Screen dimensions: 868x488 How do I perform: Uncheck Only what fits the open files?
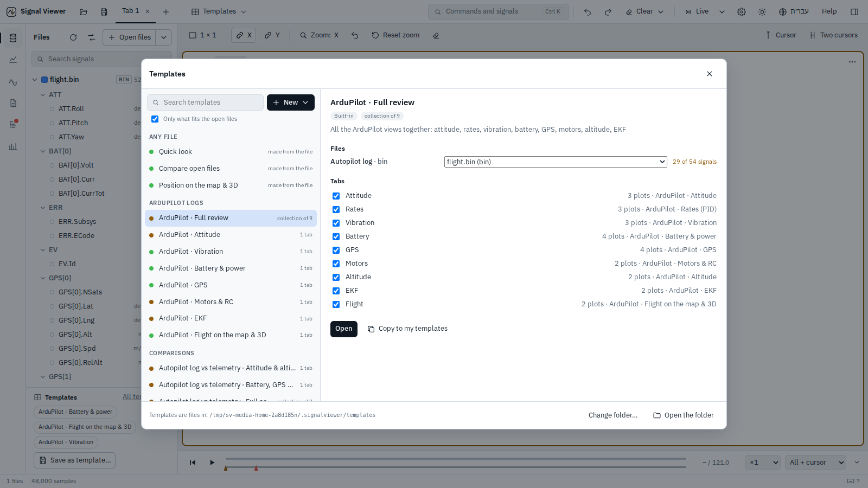click(155, 119)
